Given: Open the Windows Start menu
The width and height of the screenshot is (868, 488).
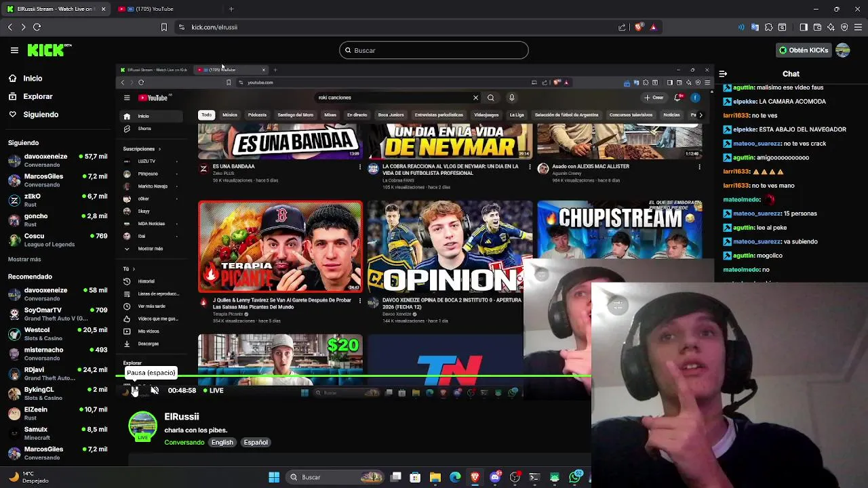Looking at the screenshot, I should (274, 477).
